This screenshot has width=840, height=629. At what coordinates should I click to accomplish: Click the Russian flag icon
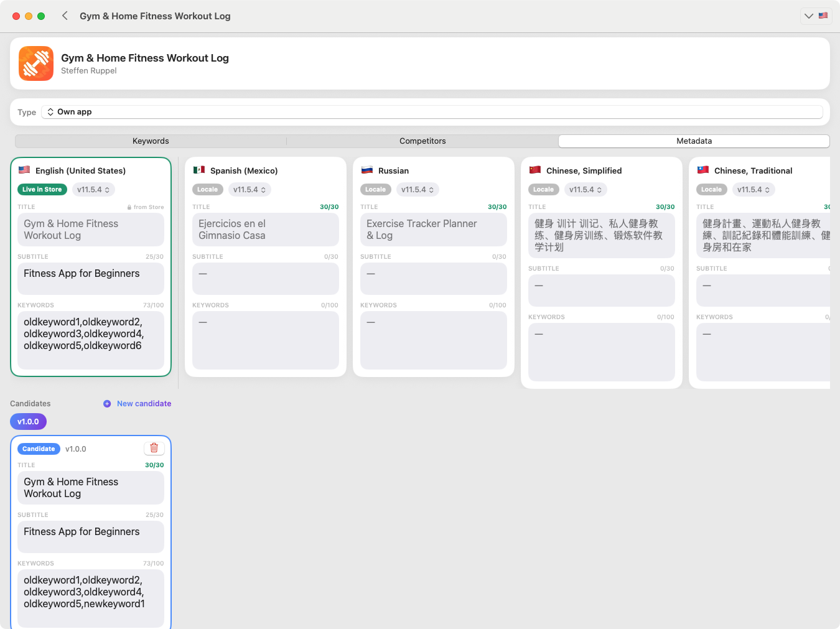pos(367,170)
